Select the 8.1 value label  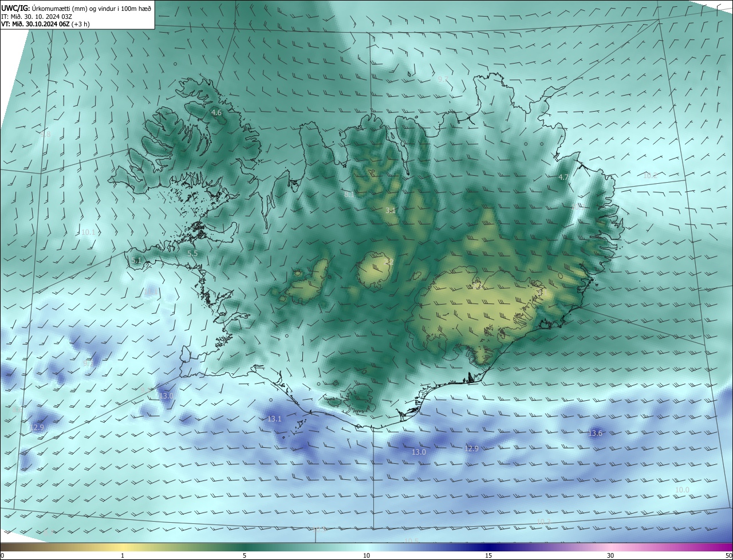click(x=349, y=195)
